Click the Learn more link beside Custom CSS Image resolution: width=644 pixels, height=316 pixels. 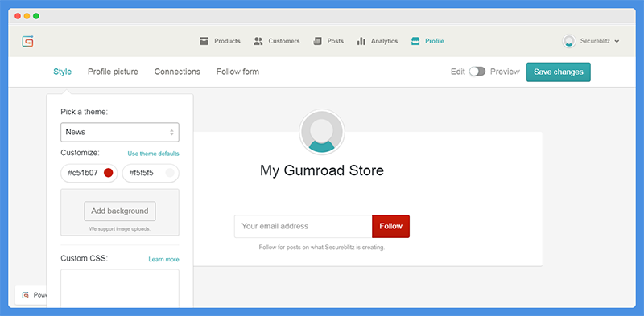coord(164,260)
